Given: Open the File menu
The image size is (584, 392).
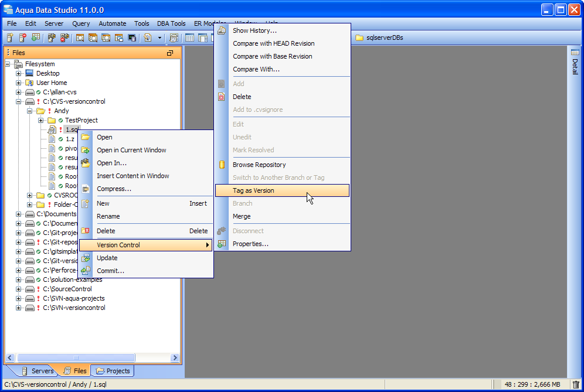Looking at the screenshot, I should [x=12, y=23].
